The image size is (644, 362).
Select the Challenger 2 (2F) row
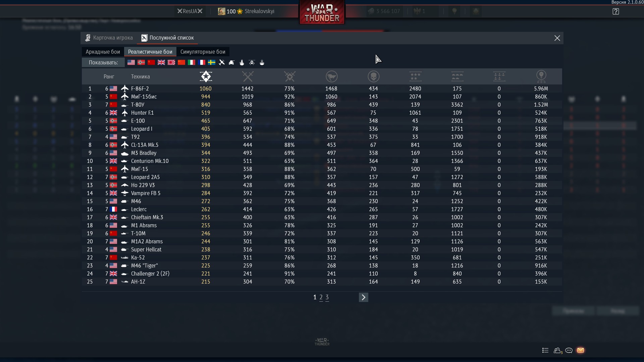pos(322,274)
